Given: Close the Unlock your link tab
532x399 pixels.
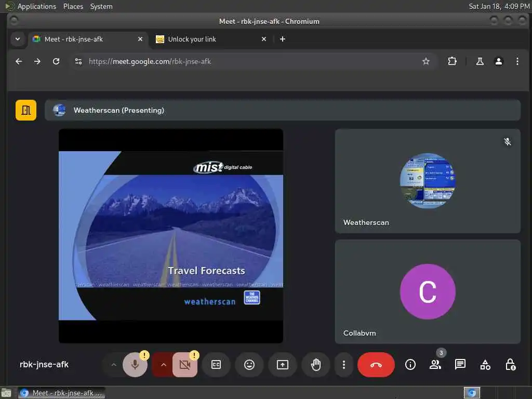Looking at the screenshot, I should tap(264, 39).
